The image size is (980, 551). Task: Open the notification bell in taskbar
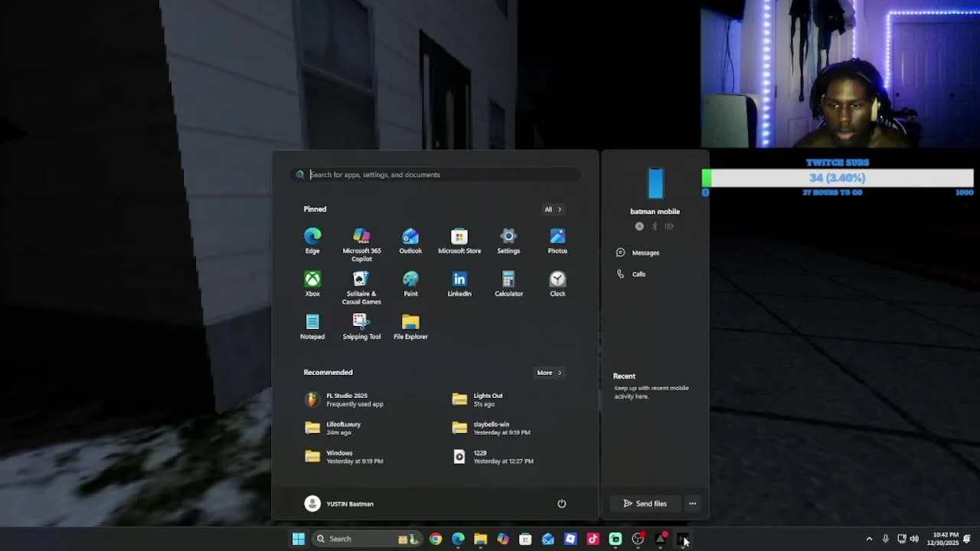[x=967, y=539]
